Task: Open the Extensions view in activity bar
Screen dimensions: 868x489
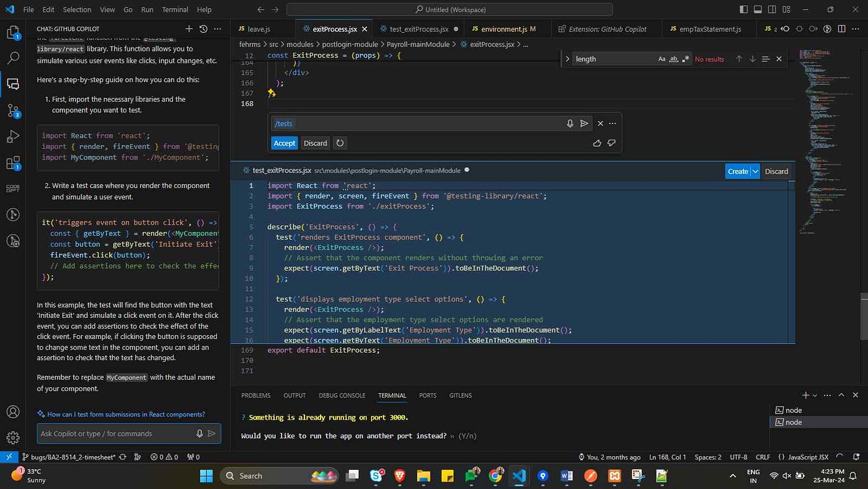Action: click(13, 163)
